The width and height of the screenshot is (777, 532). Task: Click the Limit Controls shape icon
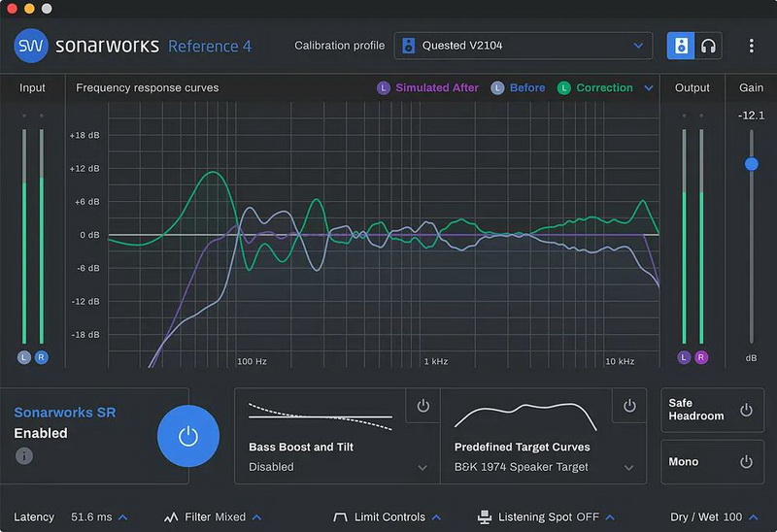(x=341, y=517)
